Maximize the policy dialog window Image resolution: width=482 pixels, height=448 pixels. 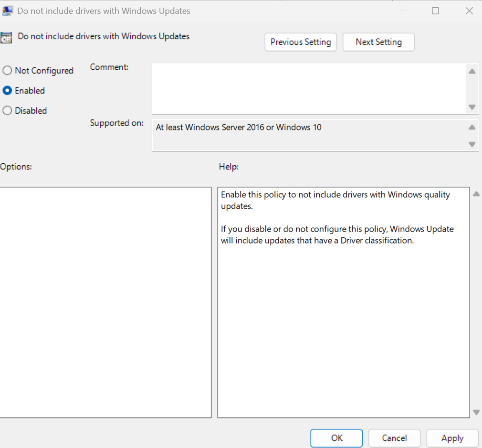435,11
